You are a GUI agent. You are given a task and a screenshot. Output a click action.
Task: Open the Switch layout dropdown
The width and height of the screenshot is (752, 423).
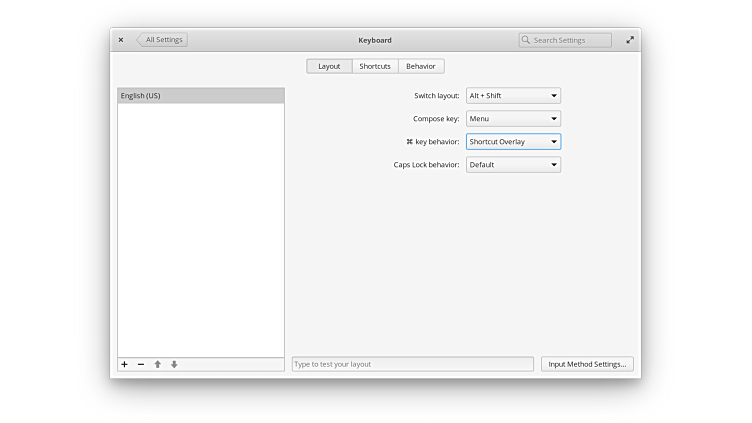[513, 96]
